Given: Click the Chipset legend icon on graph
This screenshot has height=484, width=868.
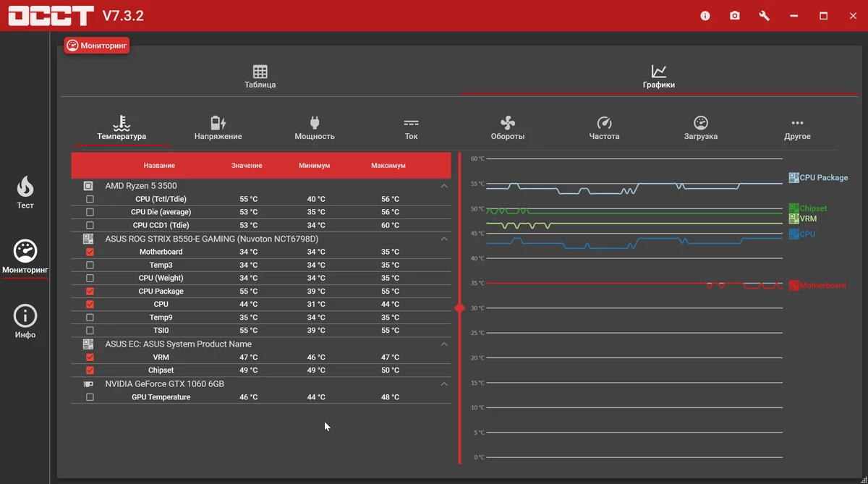Looking at the screenshot, I should click(x=793, y=208).
